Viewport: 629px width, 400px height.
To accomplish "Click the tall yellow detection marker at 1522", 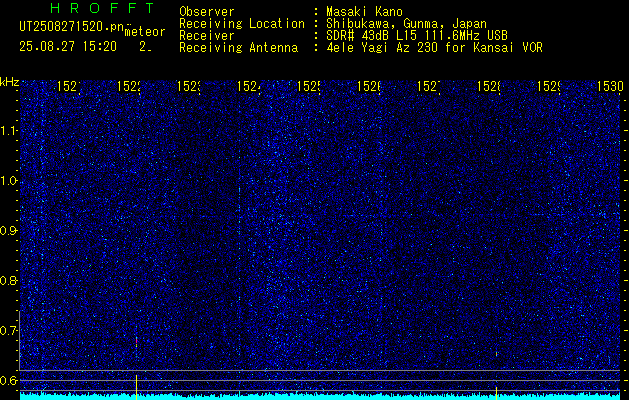I will click(x=136, y=387).
